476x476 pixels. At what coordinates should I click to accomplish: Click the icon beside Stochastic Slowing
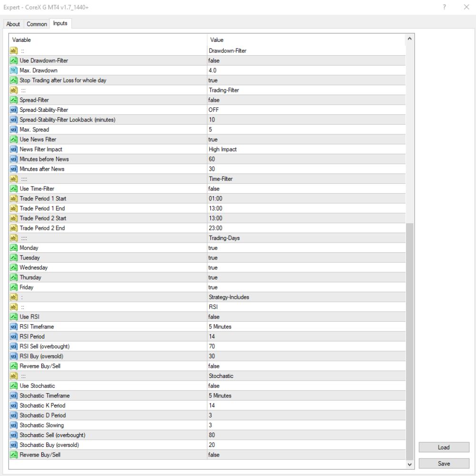click(14, 425)
